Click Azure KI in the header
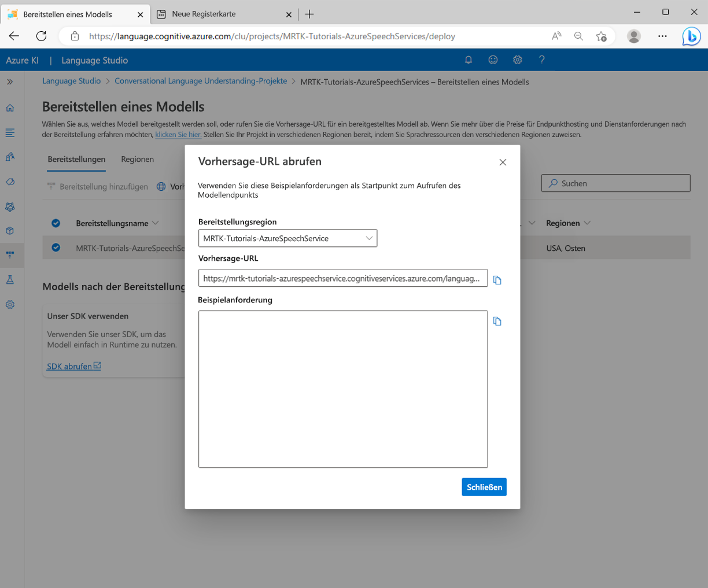708x588 pixels. tap(23, 60)
